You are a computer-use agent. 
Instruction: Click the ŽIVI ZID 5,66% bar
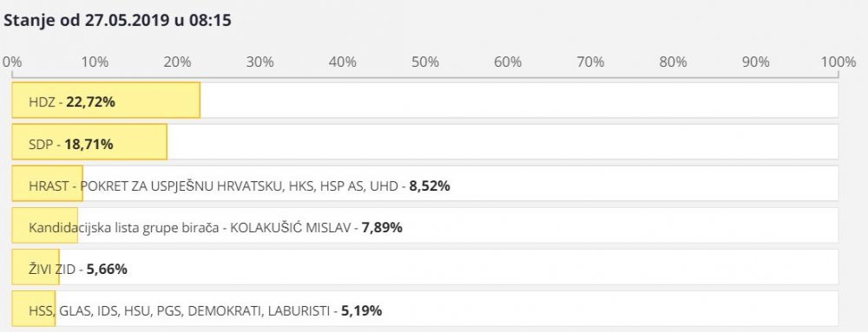(36, 267)
